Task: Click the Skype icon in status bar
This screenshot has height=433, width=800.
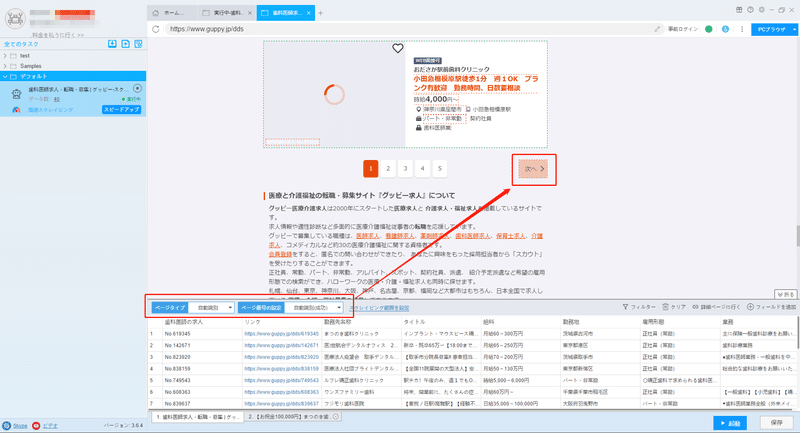Action: coord(6,425)
